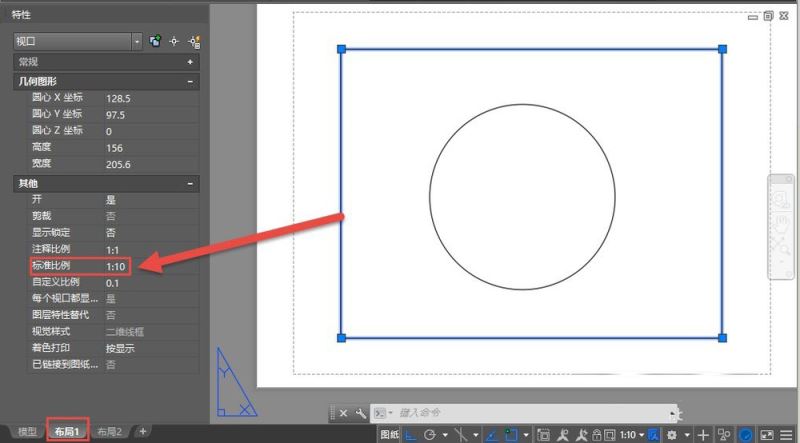Add a new layout with plus button
This screenshot has width=800, height=443.
click(143, 432)
